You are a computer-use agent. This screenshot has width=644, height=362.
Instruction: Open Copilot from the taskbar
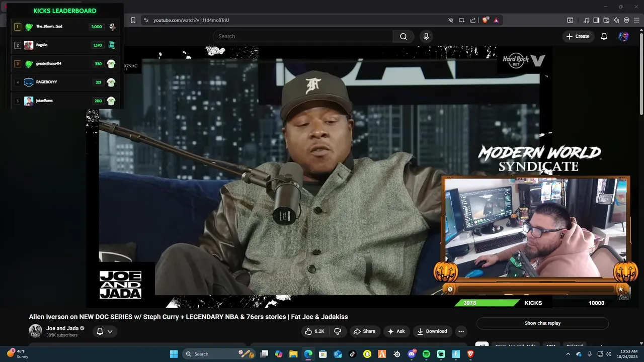[x=279, y=354]
